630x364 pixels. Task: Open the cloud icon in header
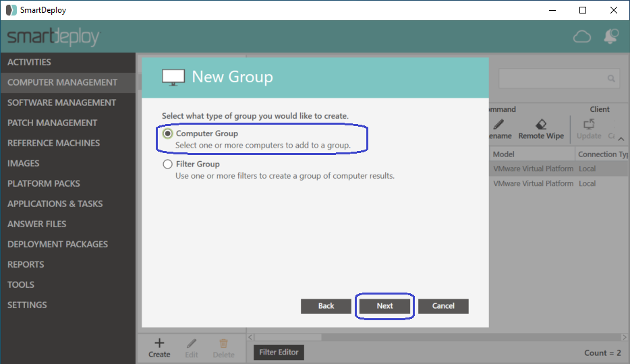click(582, 36)
